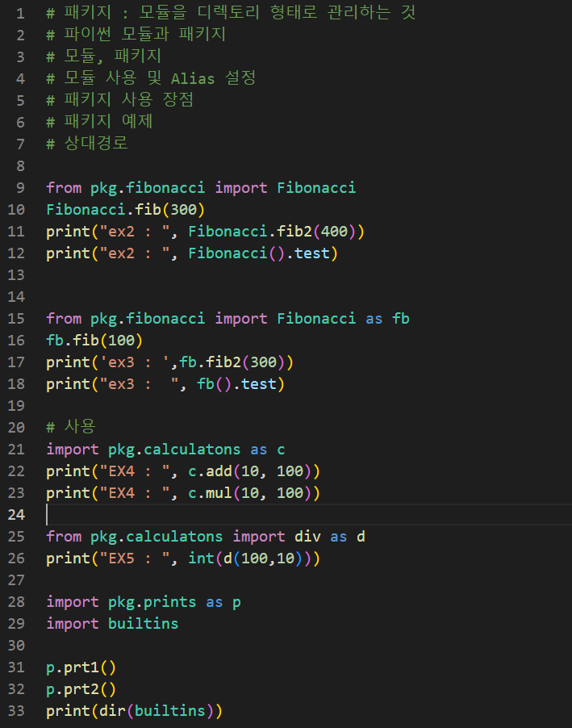The width and height of the screenshot is (572, 728).
Task: Click 'fb.fib2(300)' on line 17
Action: click(x=232, y=362)
